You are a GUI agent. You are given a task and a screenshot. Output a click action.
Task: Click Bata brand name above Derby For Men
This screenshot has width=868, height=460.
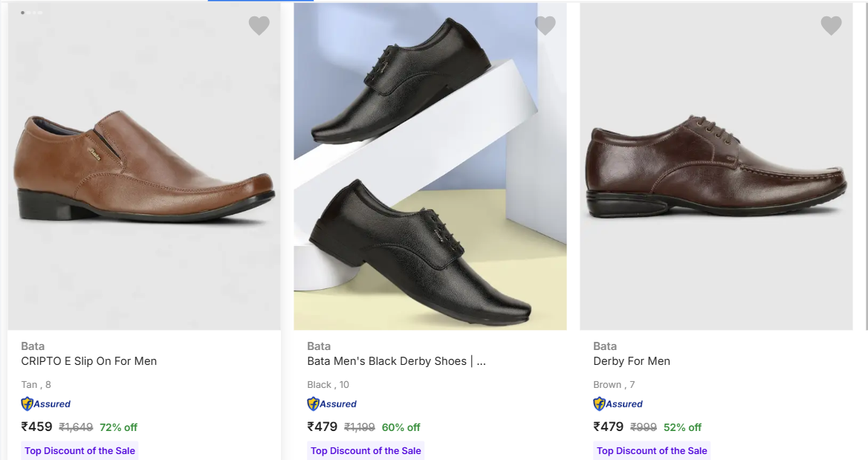click(605, 346)
